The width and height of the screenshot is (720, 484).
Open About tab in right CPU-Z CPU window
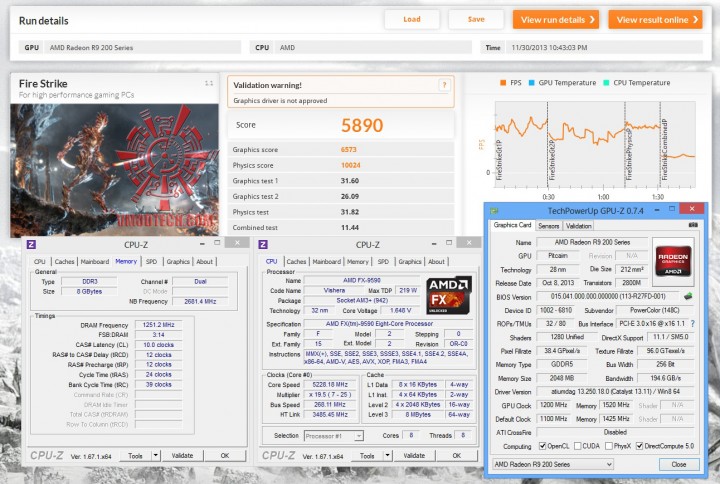[x=436, y=261]
